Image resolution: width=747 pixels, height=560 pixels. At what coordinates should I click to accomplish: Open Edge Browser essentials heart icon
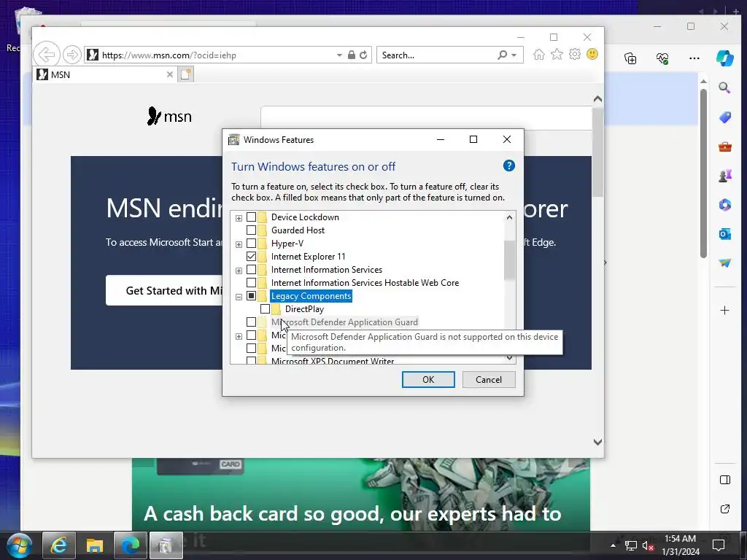(662, 58)
